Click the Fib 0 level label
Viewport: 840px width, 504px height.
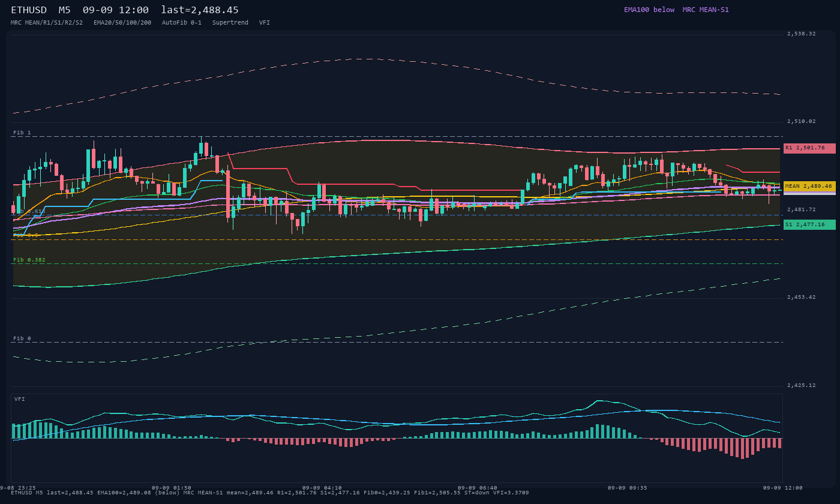click(22, 338)
